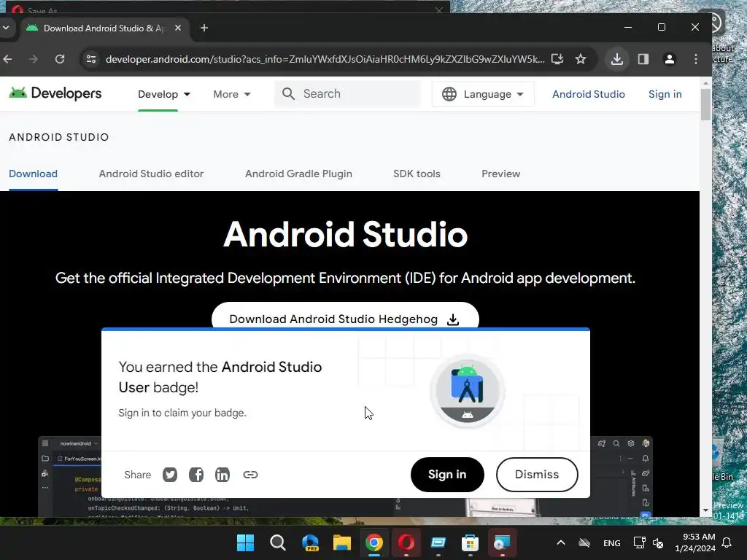Switch to Android Studio editor tab
This screenshot has width=747, height=560.
(x=151, y=174)
